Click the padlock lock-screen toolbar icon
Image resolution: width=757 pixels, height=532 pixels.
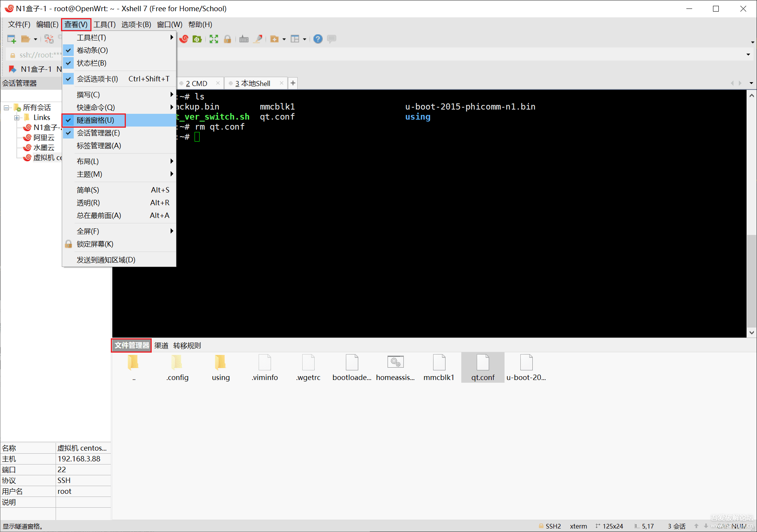[x=227, y=39]
